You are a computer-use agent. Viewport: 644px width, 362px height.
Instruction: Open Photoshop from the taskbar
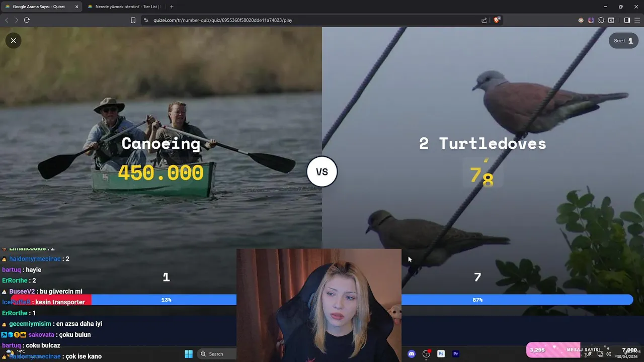[x=441, y=354]
